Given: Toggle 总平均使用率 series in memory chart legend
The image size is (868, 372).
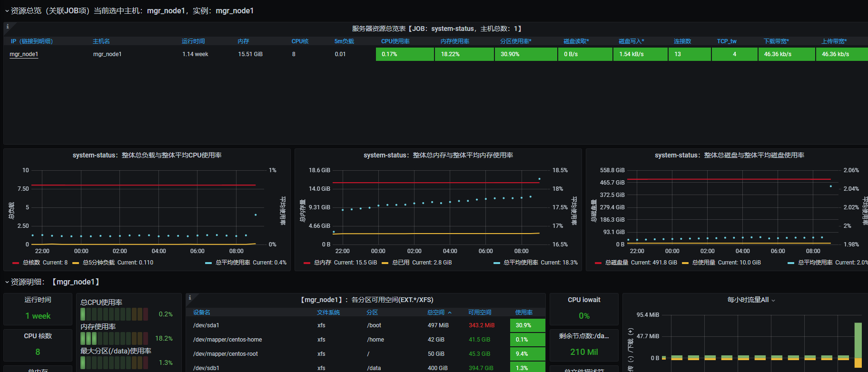Looking at the screenshot, I should pyautogui.click(x=521, y=263).
